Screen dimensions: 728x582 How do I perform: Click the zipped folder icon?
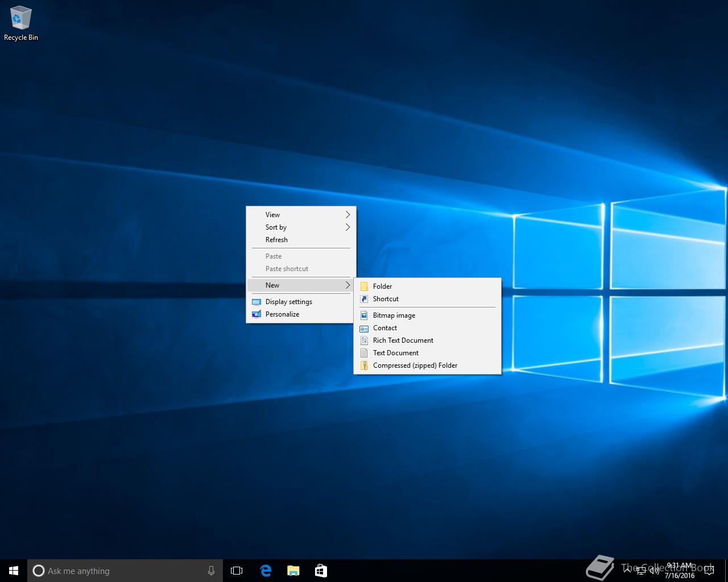coord(364,365)
